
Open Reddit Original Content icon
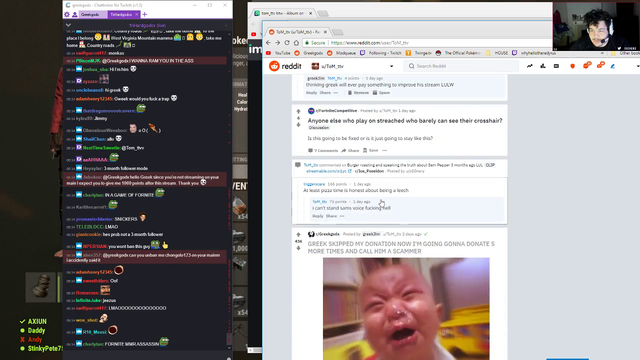coord(556,66)
